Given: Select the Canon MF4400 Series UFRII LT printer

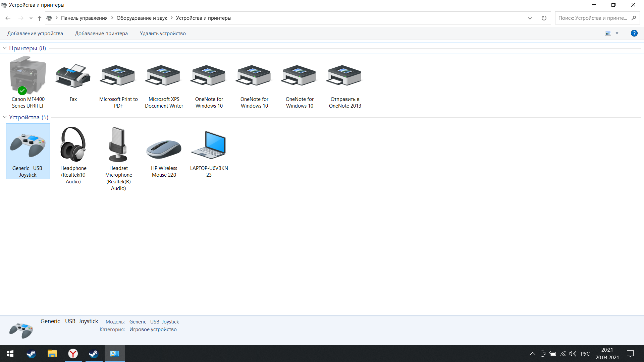Looking at the screenshot, I should coord(28,82).
